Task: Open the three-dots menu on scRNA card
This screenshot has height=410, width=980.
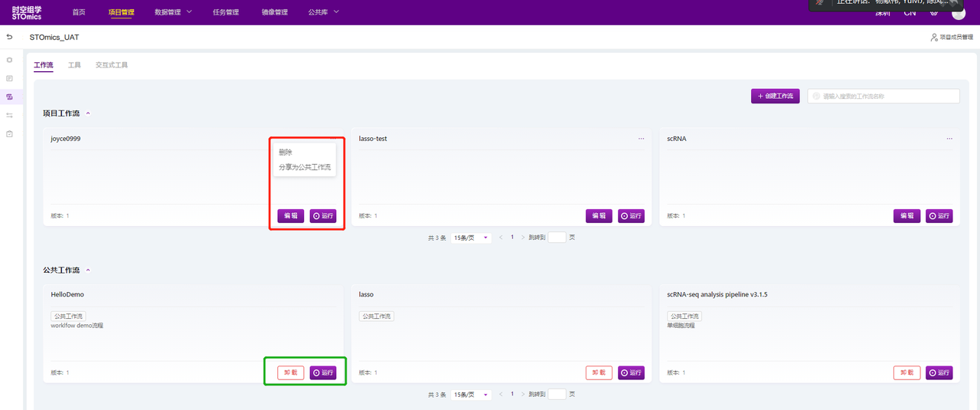Action: point(949,139)
